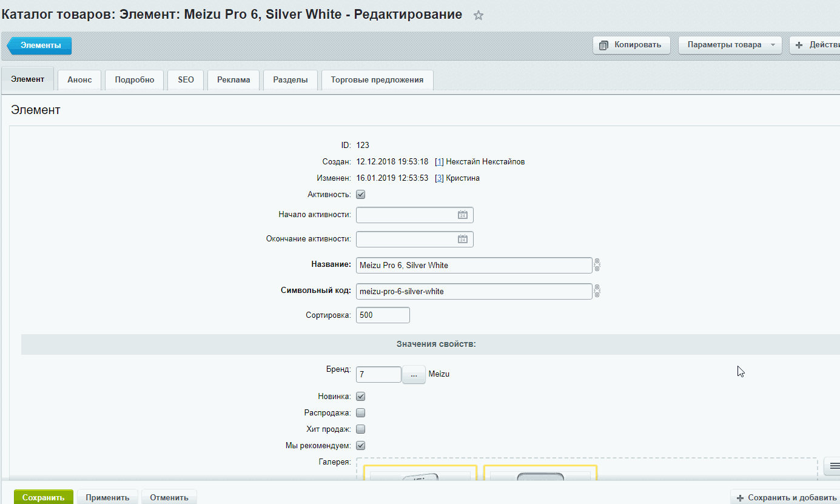Click the Копировать button
The height and width of the screenshot is (504, 840).
631,45
